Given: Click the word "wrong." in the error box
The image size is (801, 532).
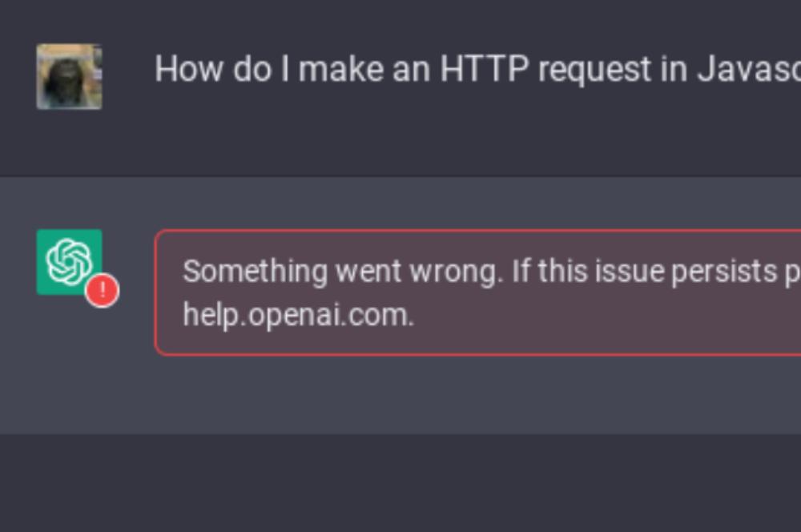Looking at the screenshot, I should tap(457, 272).
